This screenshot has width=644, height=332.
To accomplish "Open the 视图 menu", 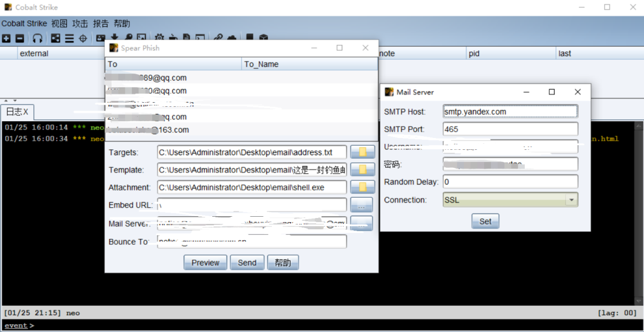I will (x=60, y=23).
